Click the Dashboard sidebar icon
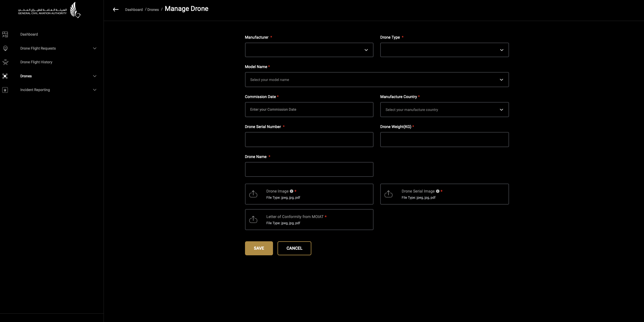The image size is (644, 322). click(x=5, y=34)
